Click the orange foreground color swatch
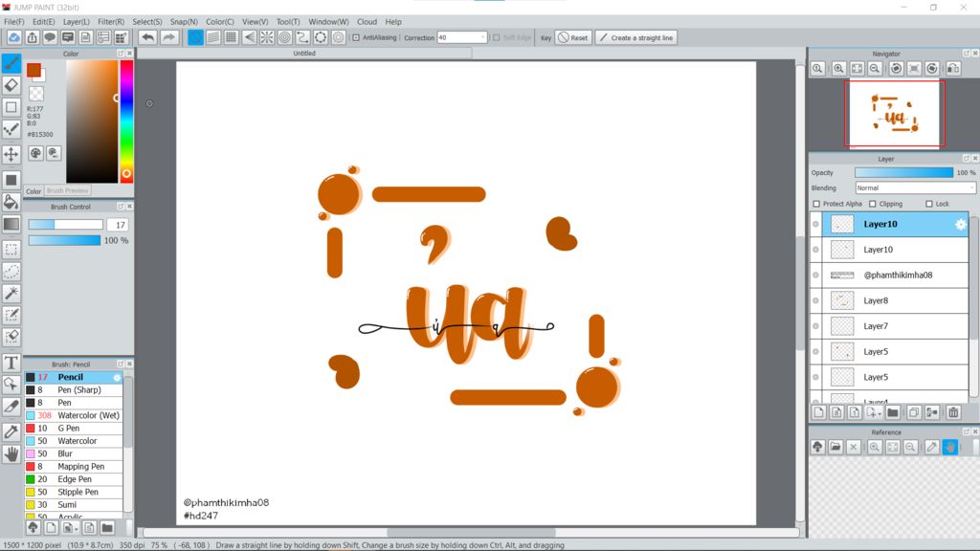The image size is (980, 551). tap(33, 70)
